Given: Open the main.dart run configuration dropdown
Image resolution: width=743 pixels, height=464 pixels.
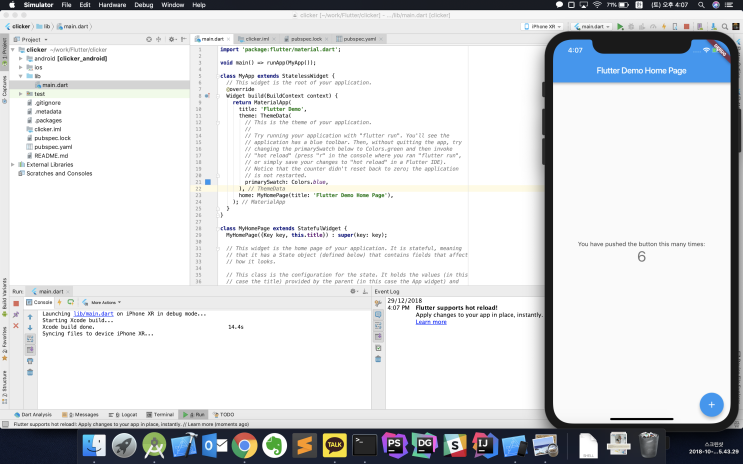Looking at the screenshot, I should 593,26.
